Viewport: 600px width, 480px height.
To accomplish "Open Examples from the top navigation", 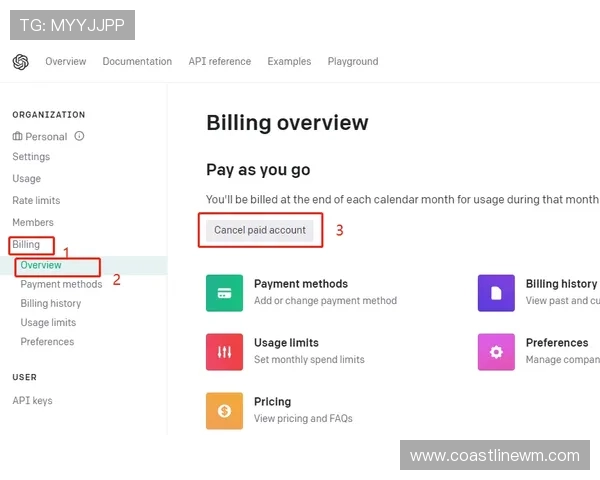I will tap(289, 62).
